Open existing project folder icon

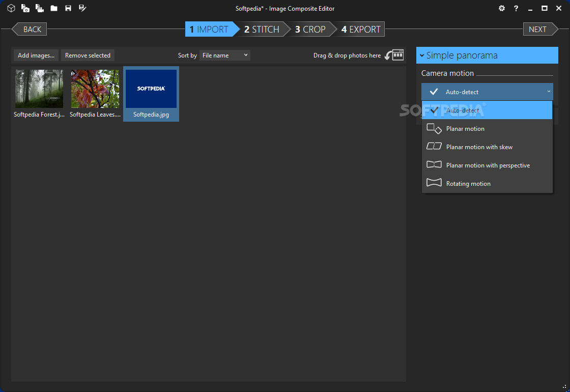54,8
